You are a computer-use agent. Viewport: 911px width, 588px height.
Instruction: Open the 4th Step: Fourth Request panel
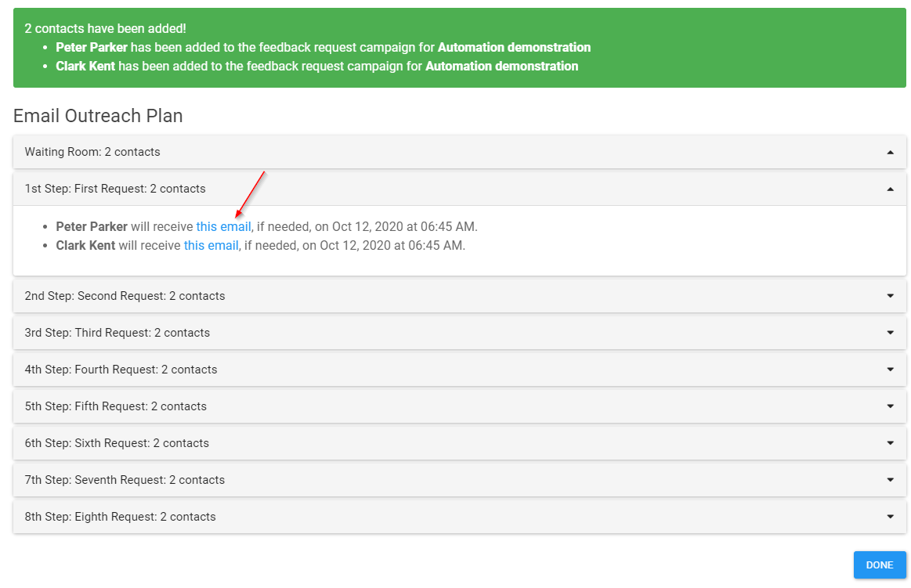pyautogui.click(x=460, y=370)
